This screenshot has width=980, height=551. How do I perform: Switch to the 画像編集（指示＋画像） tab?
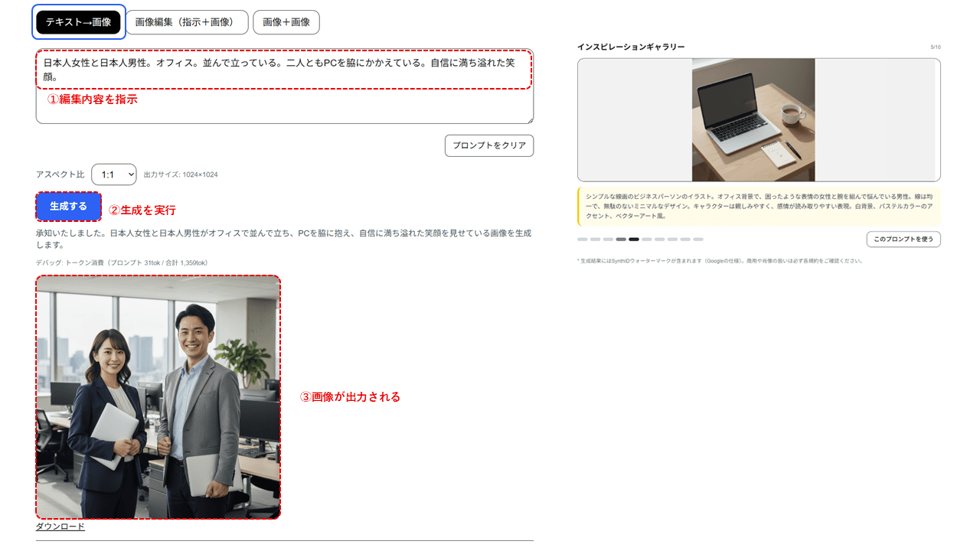click(x=188, y=21)
